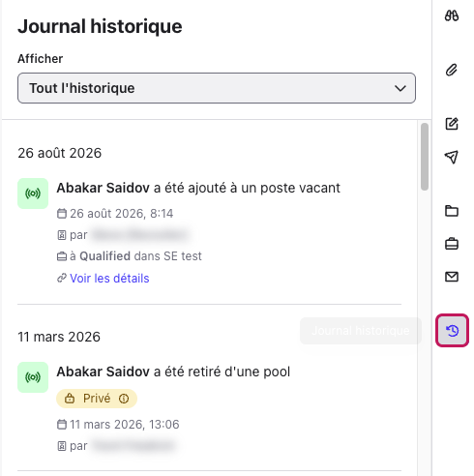Click the Privé badge
The width and height of the screenshot is (474, 476).
97,399
